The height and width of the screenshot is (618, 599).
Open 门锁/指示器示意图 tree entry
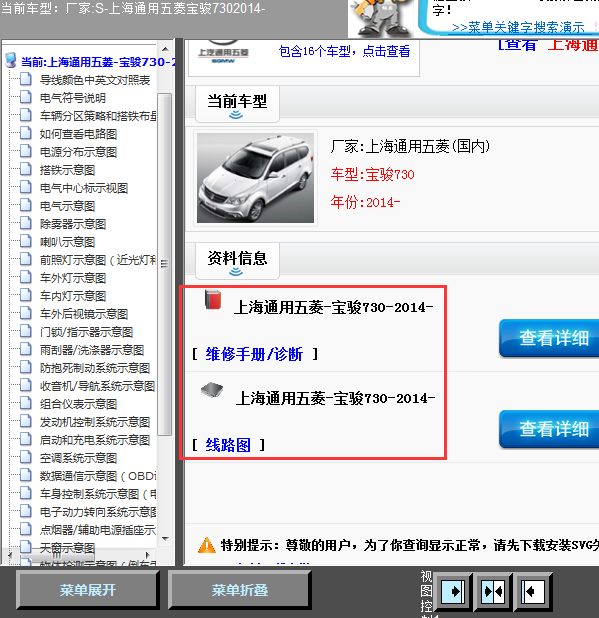(x=86, y=332)
